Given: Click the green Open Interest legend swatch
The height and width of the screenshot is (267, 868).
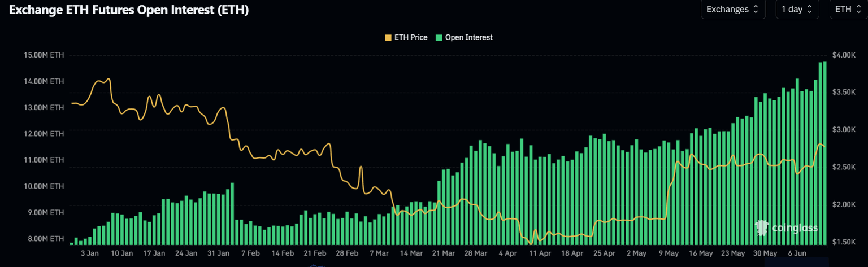Looking at the screenshot, I should 439,37.
